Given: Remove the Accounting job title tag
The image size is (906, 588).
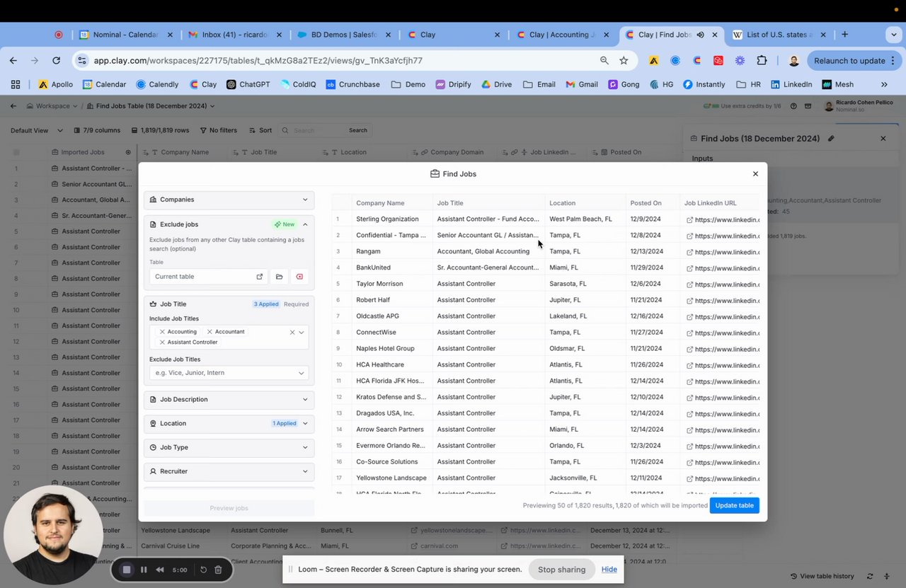Looking at the screenshot, I should tap(162, 332).
